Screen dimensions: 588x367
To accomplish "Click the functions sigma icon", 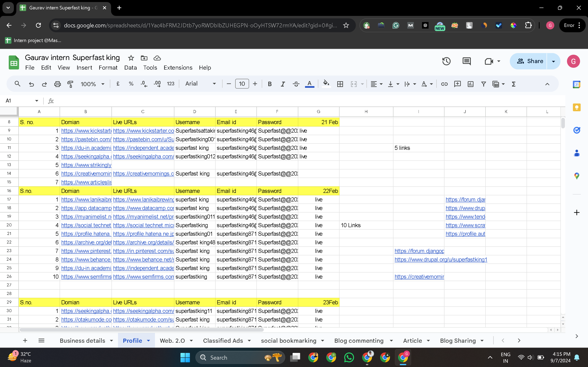I will [513, 84].
